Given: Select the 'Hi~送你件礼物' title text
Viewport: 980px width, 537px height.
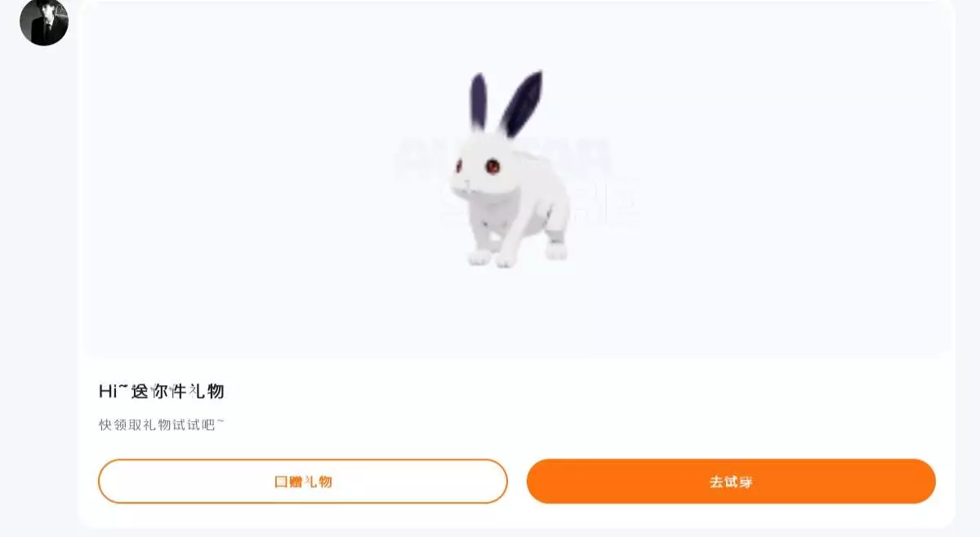Looking at the screenshot, I should point(162,392).
